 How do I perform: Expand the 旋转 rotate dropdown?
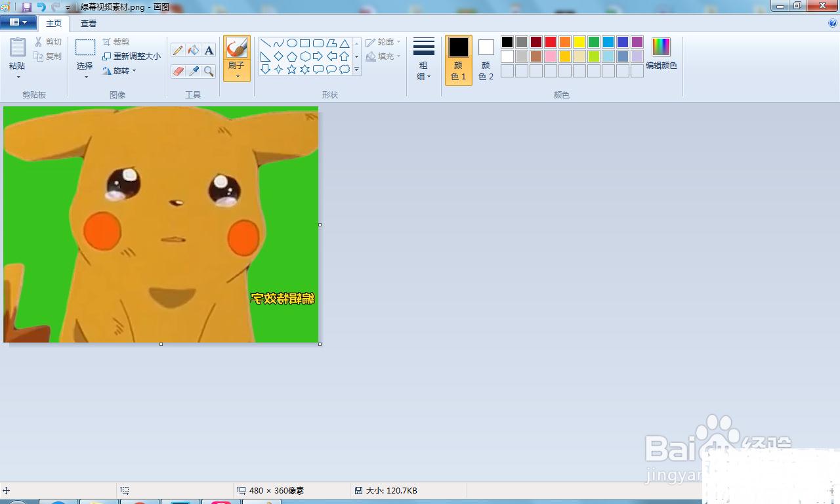pos(134,71)
